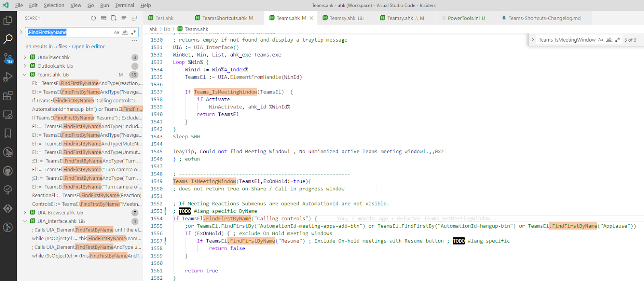
Task: Open the Extensions view
Action: (8, 96)
